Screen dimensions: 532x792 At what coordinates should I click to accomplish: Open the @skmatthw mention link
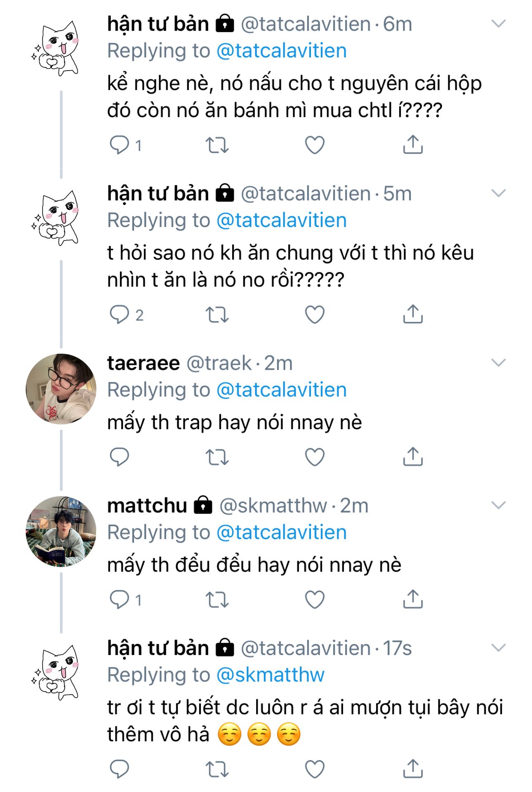point(270,675)
